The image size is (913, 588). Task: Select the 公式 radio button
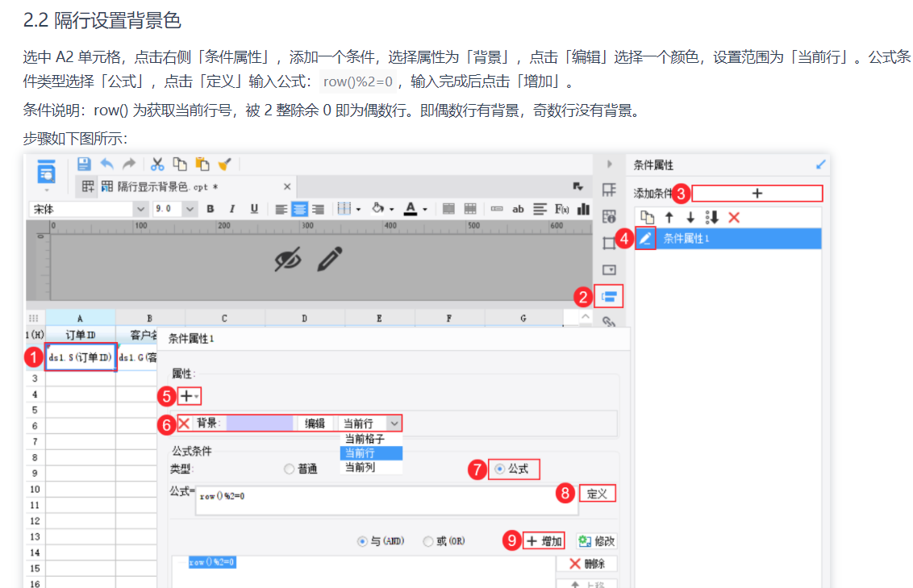click(499, 469)
